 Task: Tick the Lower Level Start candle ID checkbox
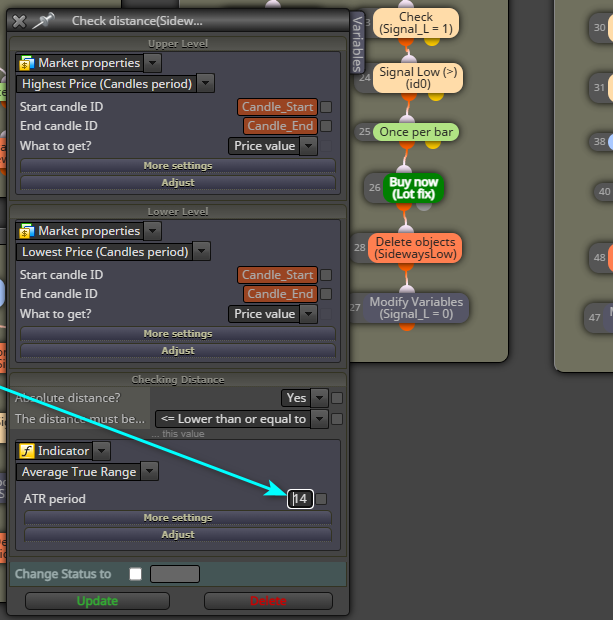coord(326,275)
